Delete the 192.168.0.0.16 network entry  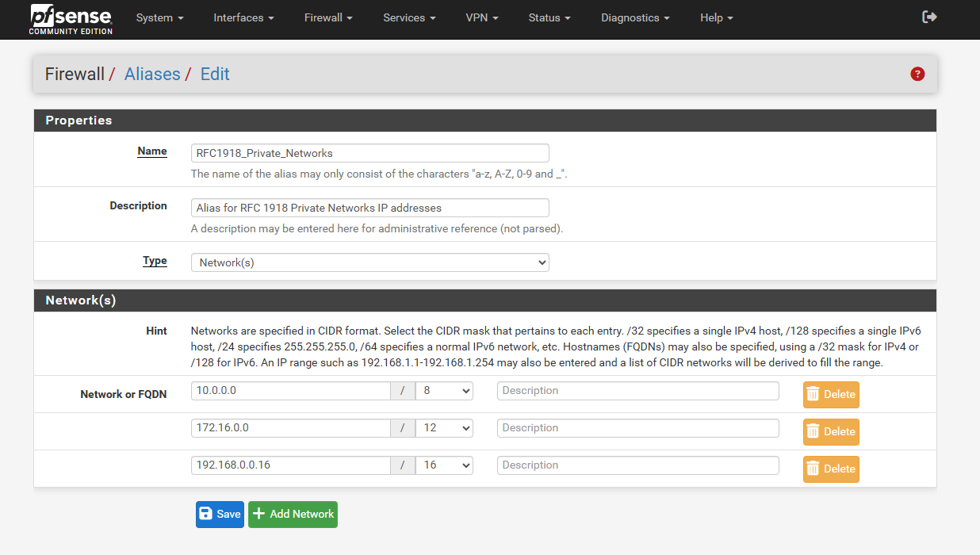coord(831,469)
